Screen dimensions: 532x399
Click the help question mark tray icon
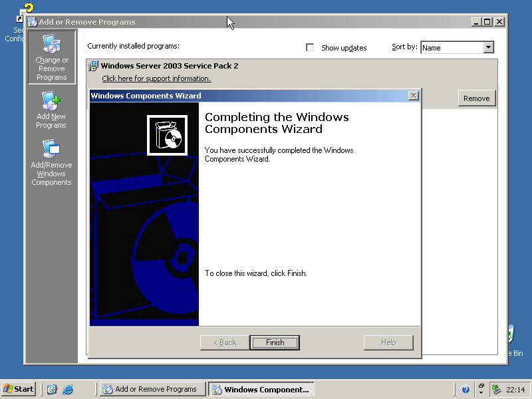pyautogui.click(x=465, y=390)
